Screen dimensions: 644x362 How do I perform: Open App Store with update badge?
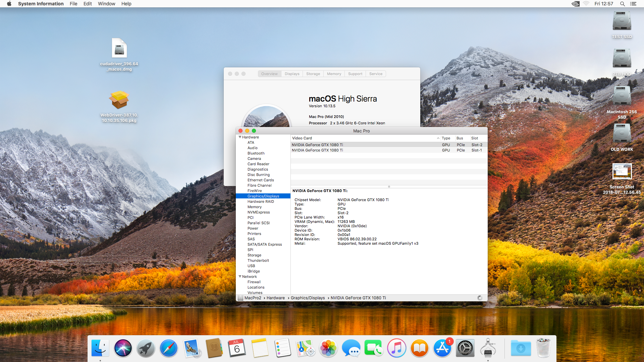442,348
